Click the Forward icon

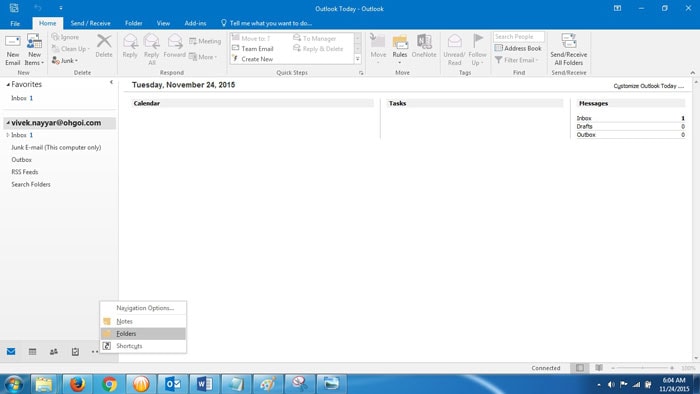(x=175, y=46)
